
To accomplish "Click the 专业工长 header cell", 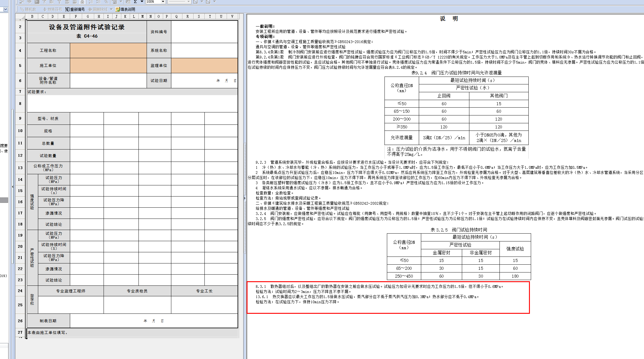I will 204,291.
